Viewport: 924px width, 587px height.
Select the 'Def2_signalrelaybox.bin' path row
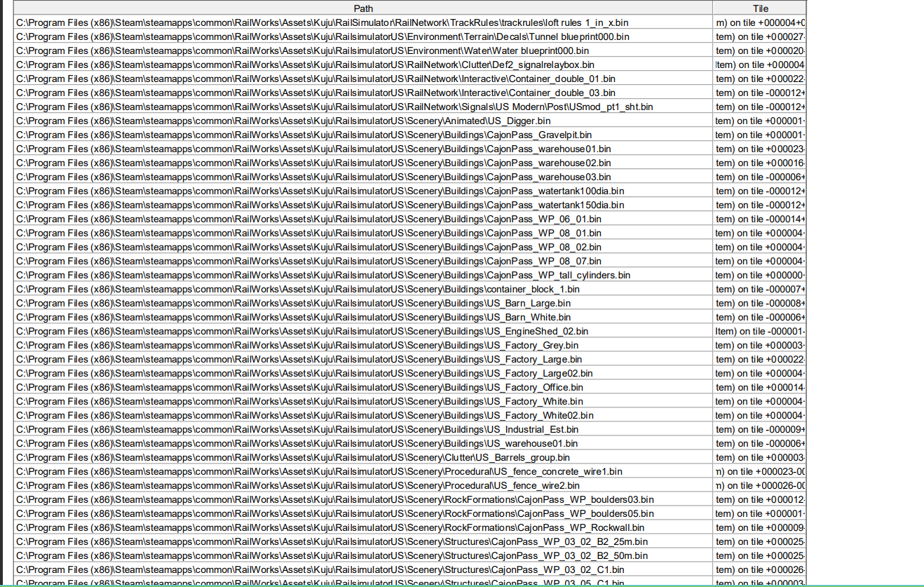[x=363, y=65]
